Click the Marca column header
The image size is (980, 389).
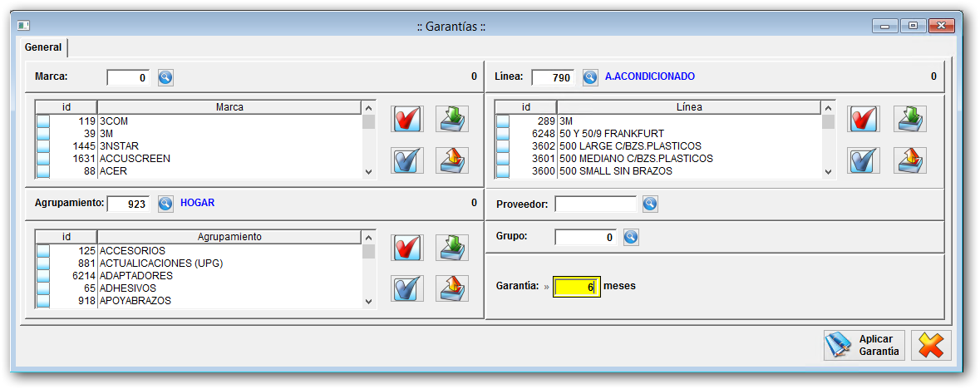click(x=229, y=107)
